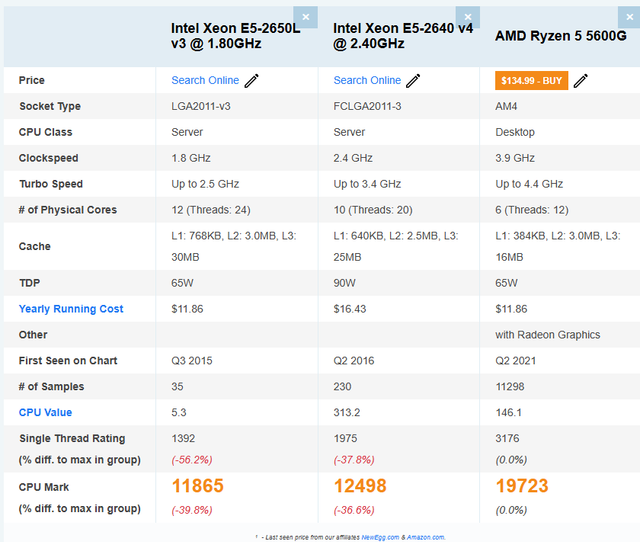The image size is (640, 542).
Task: Click CPU Mark score 11865
Action: [198, 486]
